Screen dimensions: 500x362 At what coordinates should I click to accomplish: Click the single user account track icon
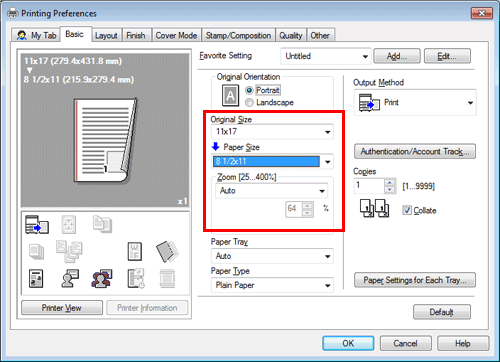tap(70, 278)
